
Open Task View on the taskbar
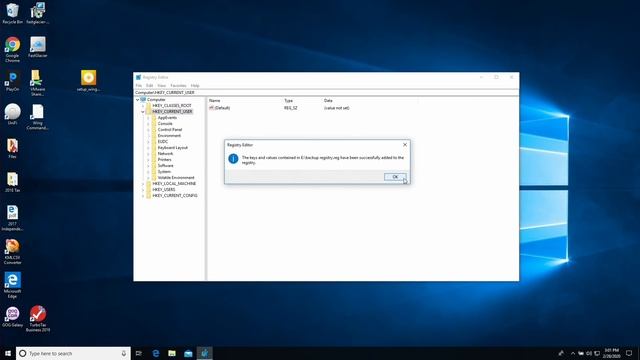139,353
